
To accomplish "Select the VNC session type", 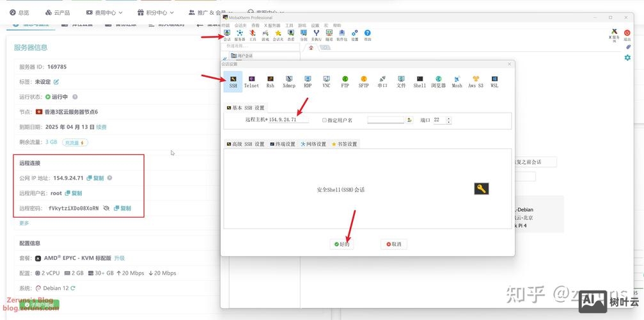I will pos(327,82).
